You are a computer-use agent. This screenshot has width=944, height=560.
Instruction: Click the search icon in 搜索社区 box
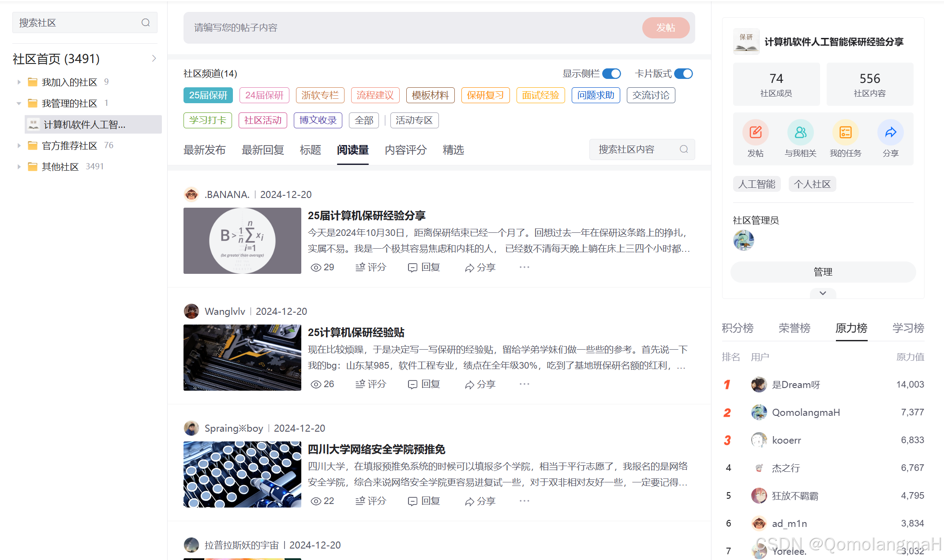(x=146, y=22)
